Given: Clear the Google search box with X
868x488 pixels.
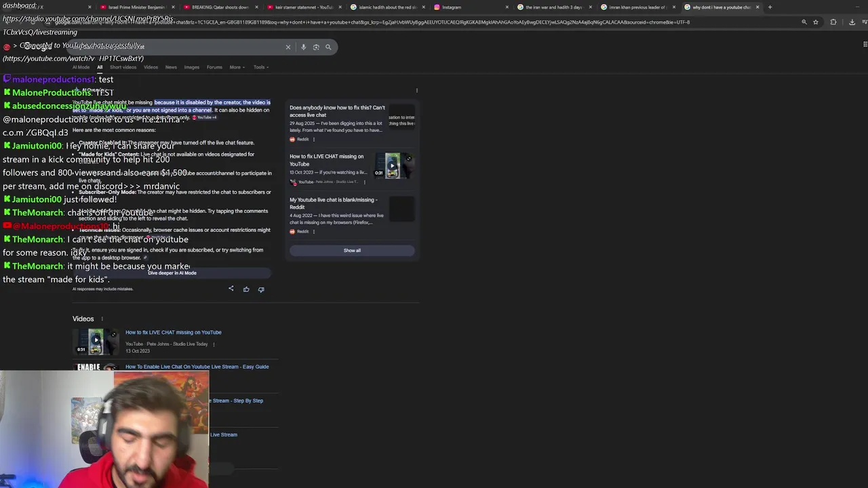Looking at the screenshot, I should 288,47.
